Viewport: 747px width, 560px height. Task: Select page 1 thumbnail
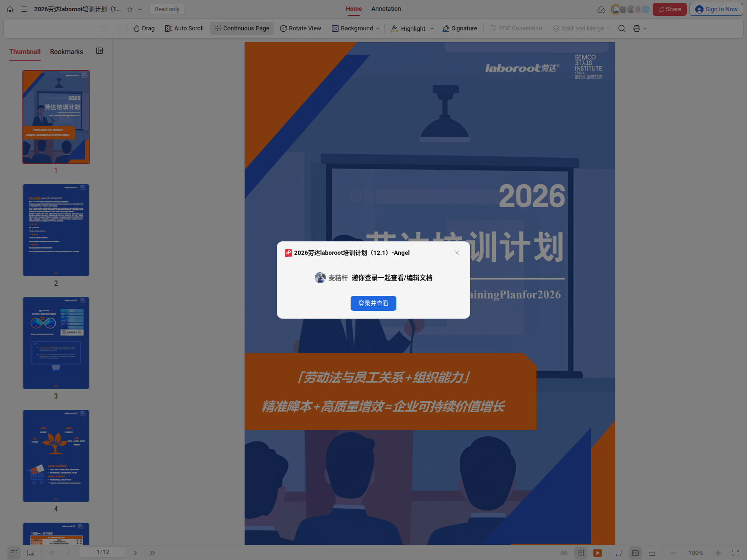click(56, 117)
